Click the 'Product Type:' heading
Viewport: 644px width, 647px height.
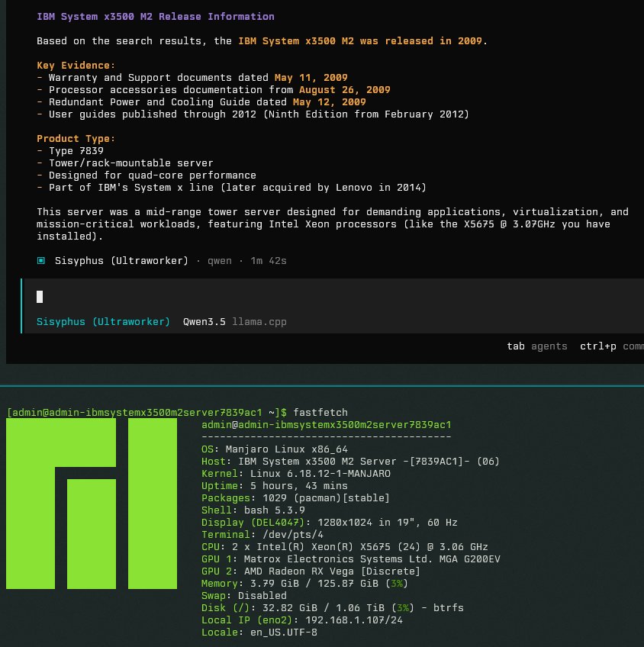pyautogui.click(x=76, y=139)
